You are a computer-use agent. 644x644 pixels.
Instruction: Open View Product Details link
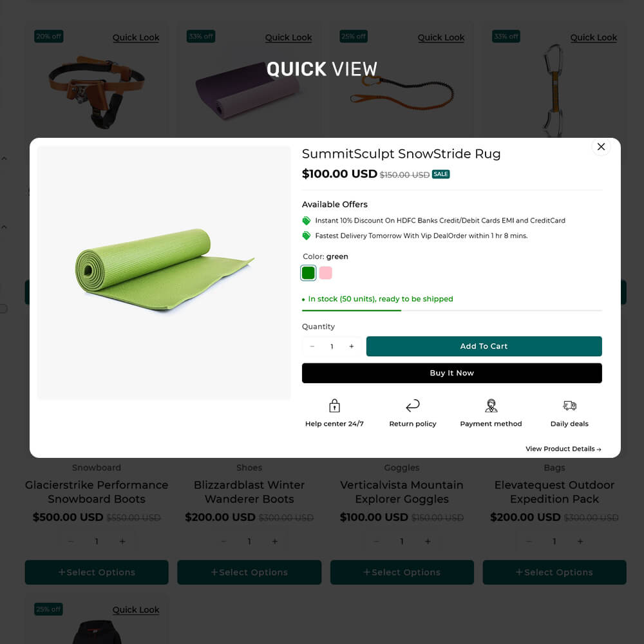tap(563, 448)
